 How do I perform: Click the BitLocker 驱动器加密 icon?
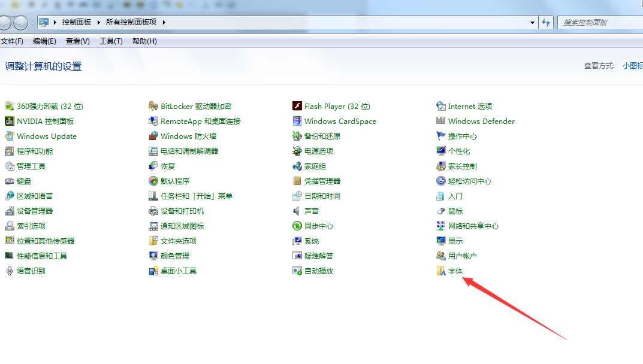click(x=153, y=107)
